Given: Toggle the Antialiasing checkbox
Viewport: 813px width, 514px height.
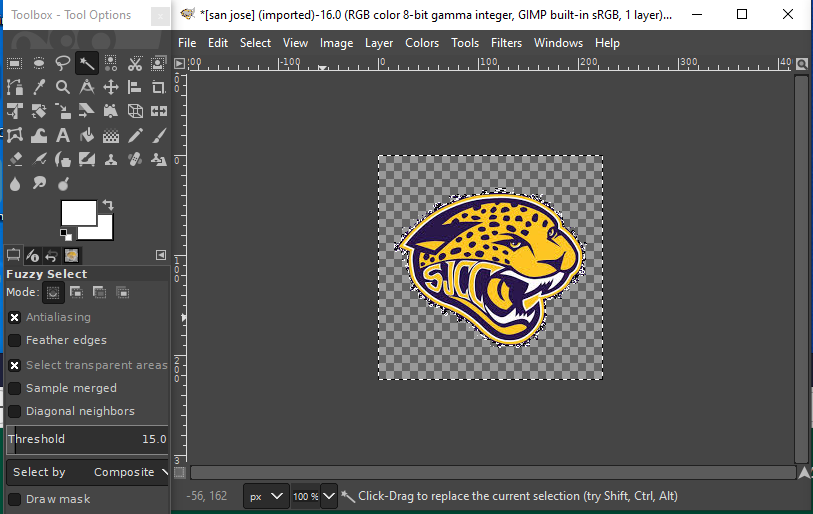Looking at the screenshot, I should tap(15, 317).
